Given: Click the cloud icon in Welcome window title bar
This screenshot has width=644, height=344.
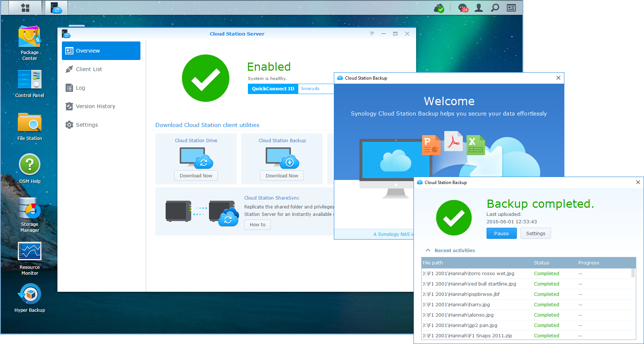Looking at the screenshot, I should tap(340, 78).
